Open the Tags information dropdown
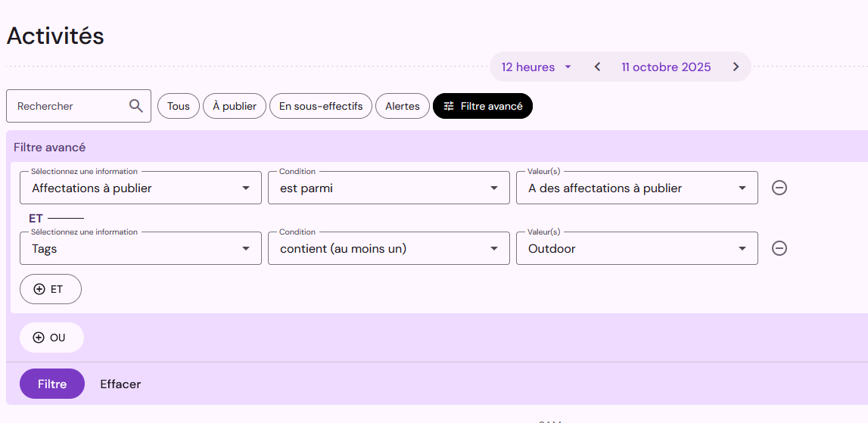Viewport: 868px width, 423px height. click(x=141, y=248)
